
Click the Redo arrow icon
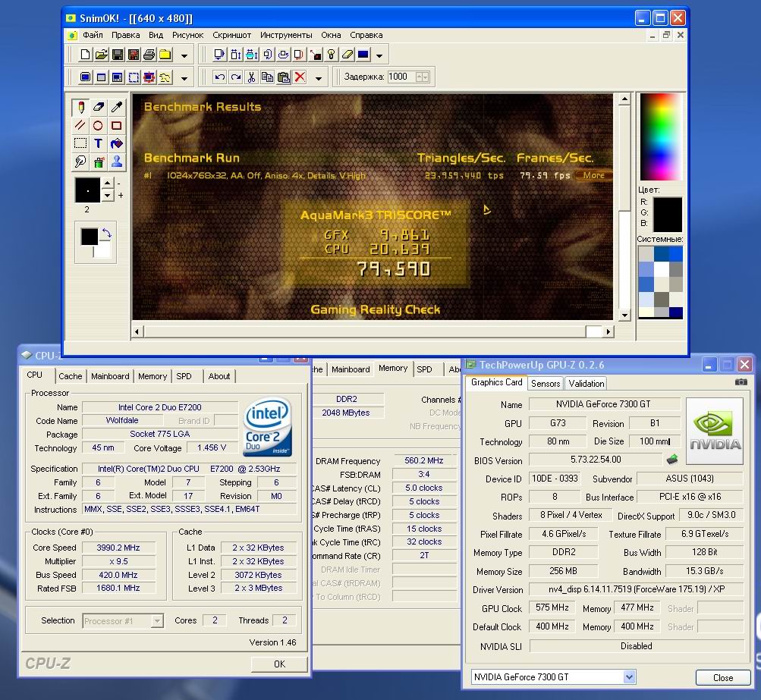tap(236, 77)
